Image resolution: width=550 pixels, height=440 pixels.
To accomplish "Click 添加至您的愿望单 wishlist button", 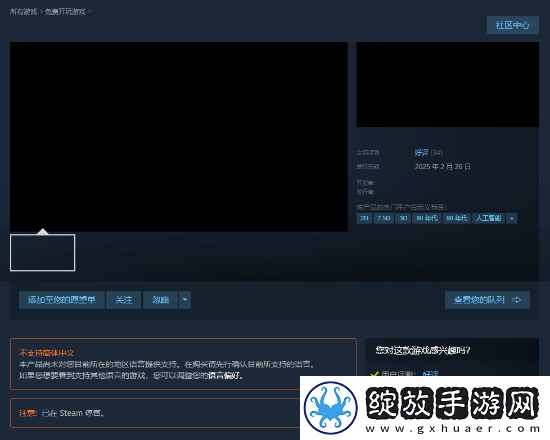I will [x=62, y=300].
